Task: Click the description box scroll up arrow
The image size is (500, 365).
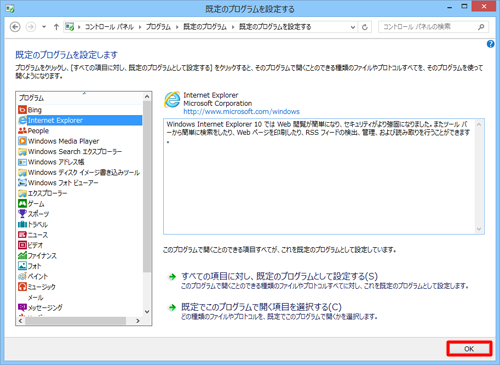Action: [479, 124]
